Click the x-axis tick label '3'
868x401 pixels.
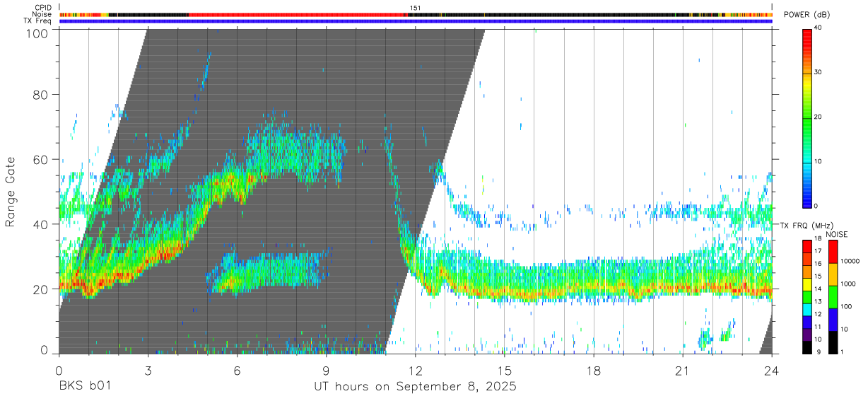(148, 370)
